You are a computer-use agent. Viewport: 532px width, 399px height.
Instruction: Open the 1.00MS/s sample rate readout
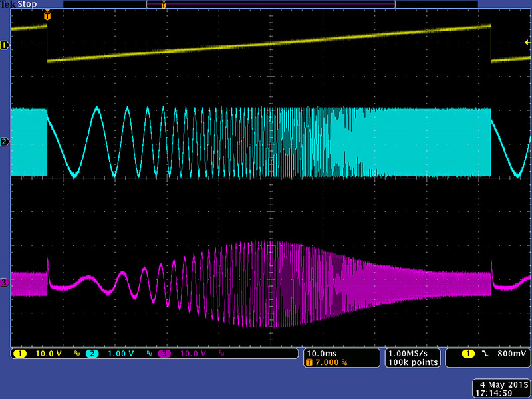point(412,353)
